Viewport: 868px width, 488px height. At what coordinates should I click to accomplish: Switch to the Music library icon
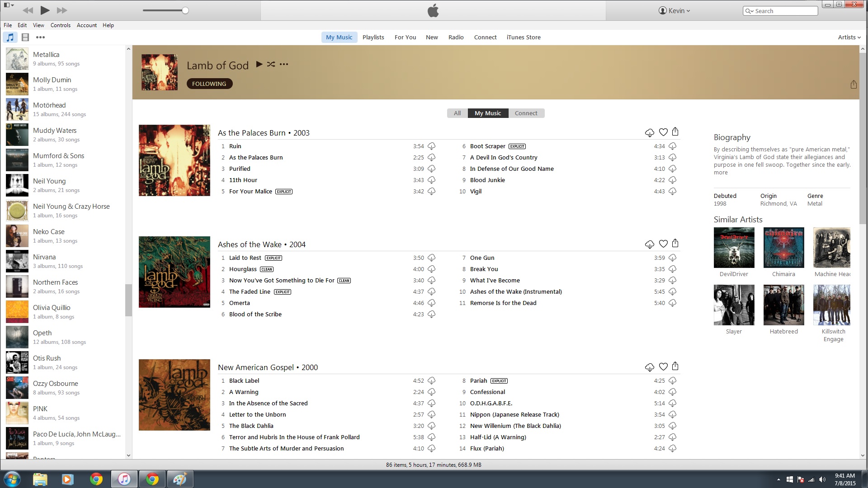pyautogui.click(x=10, y=38)
